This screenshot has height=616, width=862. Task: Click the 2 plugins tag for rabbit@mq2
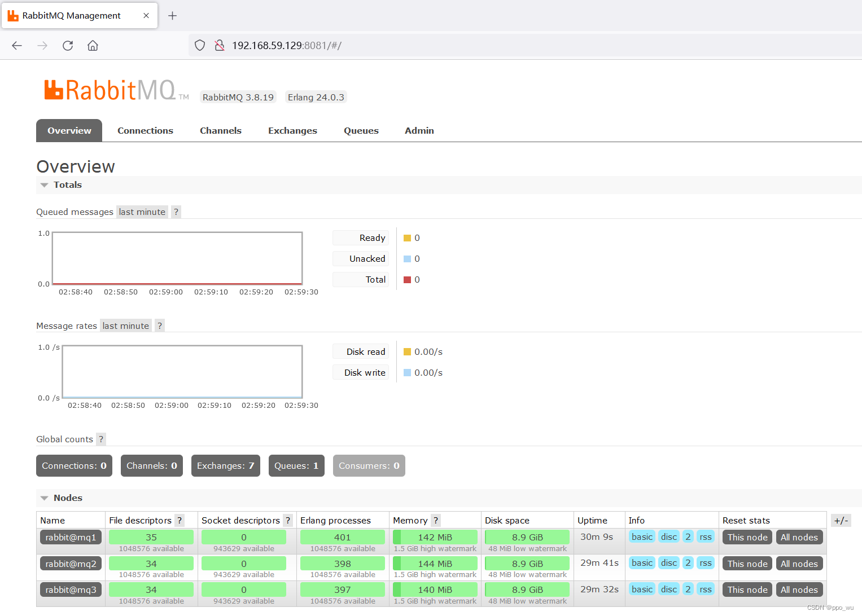(x=688, y=563)
